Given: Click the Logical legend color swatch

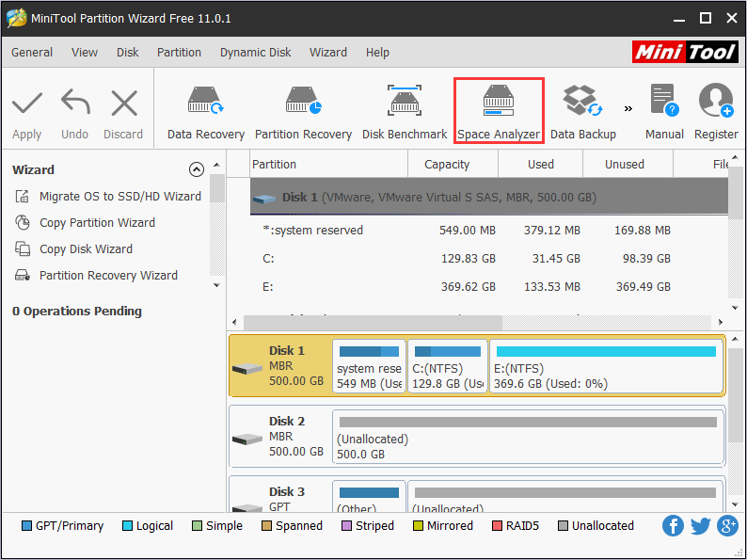Looking at the screenshot, I should (127, 526).
